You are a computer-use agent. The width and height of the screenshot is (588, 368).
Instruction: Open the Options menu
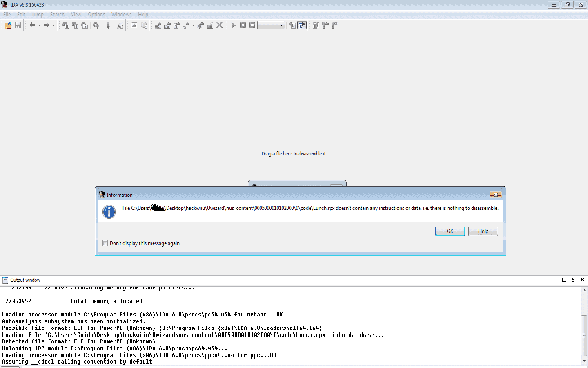(96, 14)
